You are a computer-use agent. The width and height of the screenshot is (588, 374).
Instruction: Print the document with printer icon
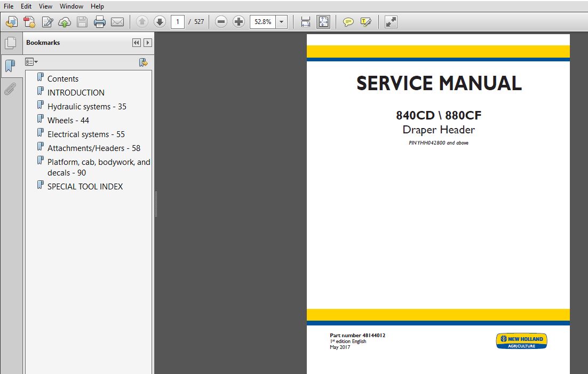point(100,22)
